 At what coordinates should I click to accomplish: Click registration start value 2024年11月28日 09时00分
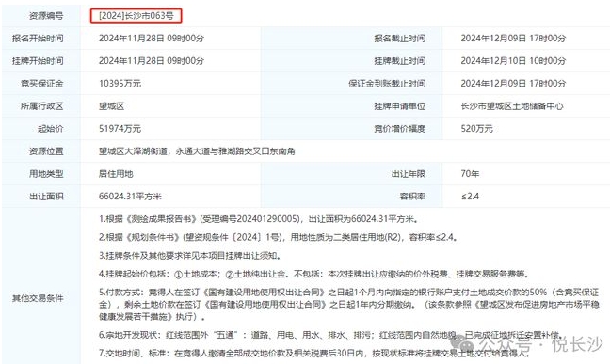pos(152,39)
